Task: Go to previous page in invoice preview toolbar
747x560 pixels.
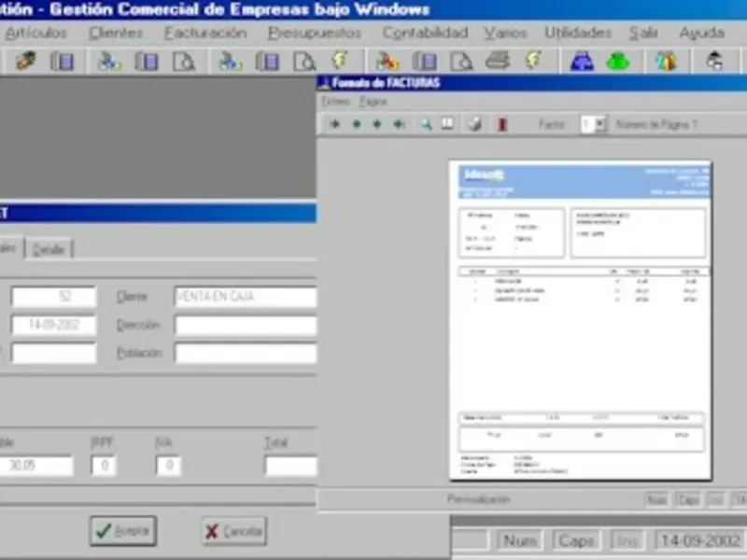Action: (x=357, y=124)
